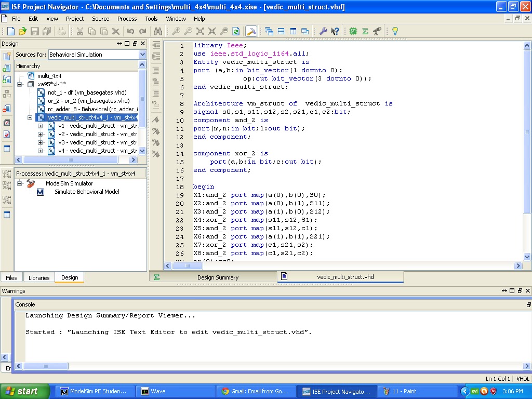This screenshot has width=532, height=399.
Task: Switch to the Libraries panel tab
Action: click(x=38, y=277)
